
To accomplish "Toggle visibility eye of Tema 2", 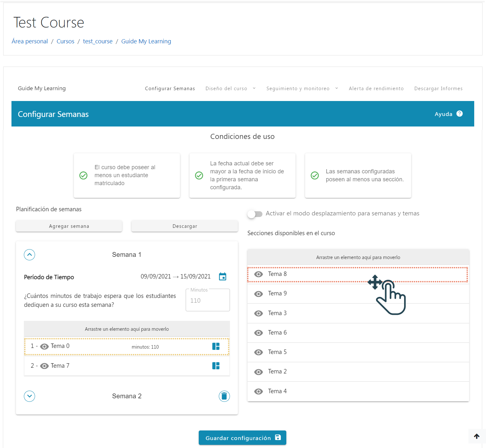I will pyautogui.click(x=259, y=372).
